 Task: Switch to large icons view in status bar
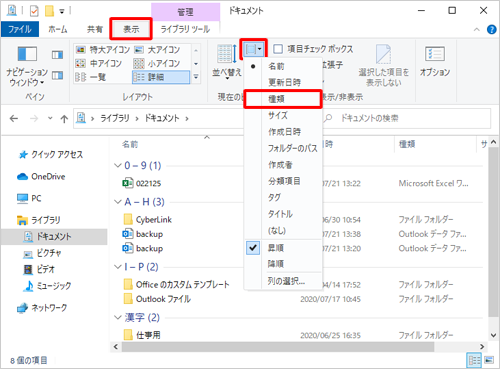click(489, 360)
